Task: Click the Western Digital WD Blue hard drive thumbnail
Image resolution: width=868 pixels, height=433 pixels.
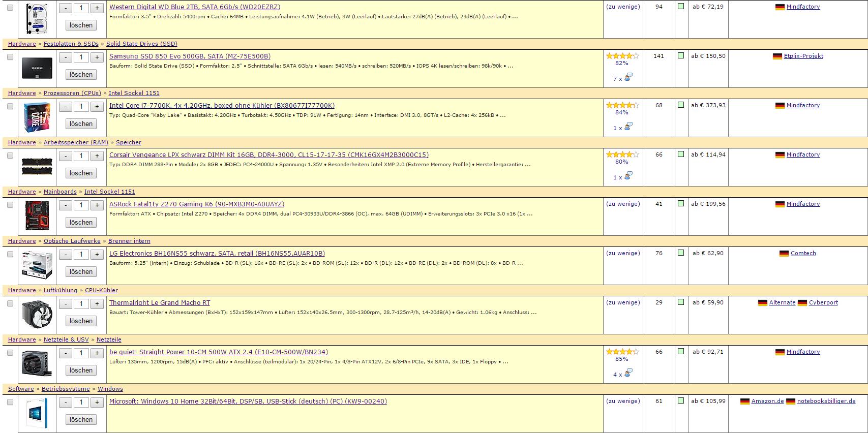Action: (37, 18)
